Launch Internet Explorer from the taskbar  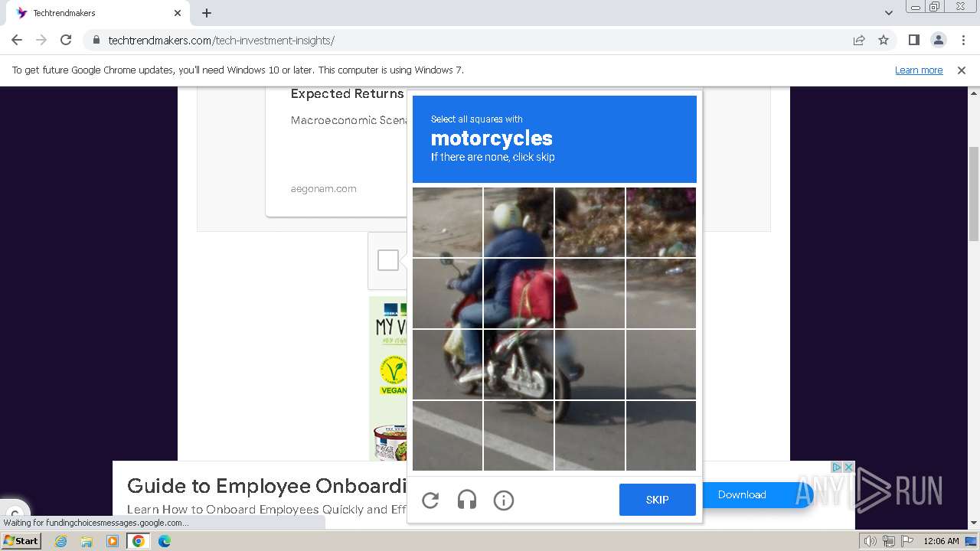(x=61, y=541)
